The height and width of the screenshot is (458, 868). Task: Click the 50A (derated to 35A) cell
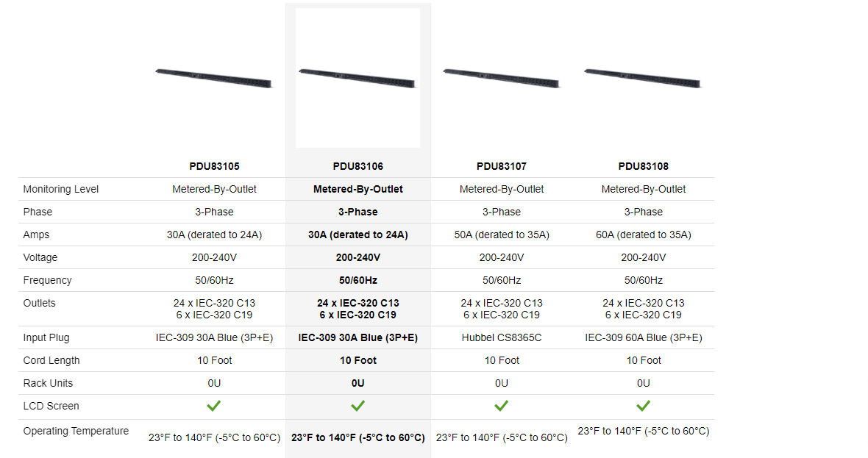pos(502,235)
